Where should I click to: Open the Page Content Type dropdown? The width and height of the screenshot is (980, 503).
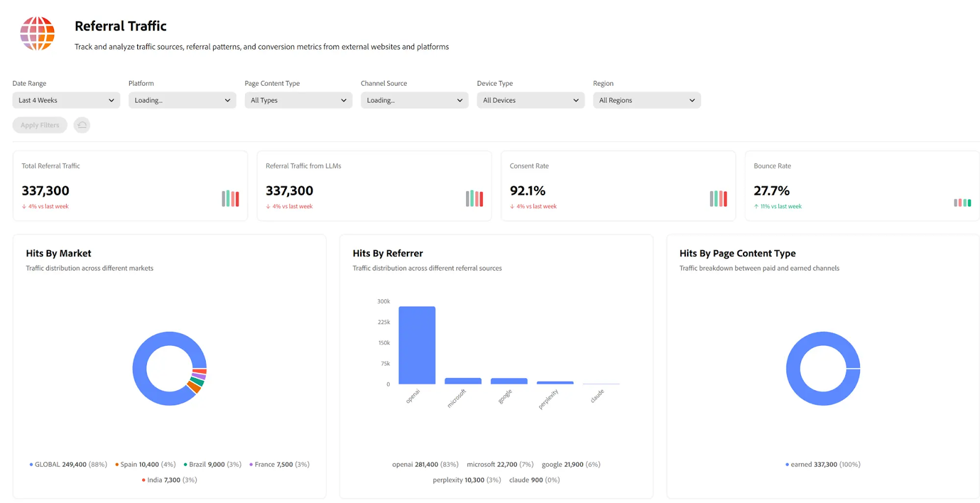pyautogui.click(x=298, y=100)
